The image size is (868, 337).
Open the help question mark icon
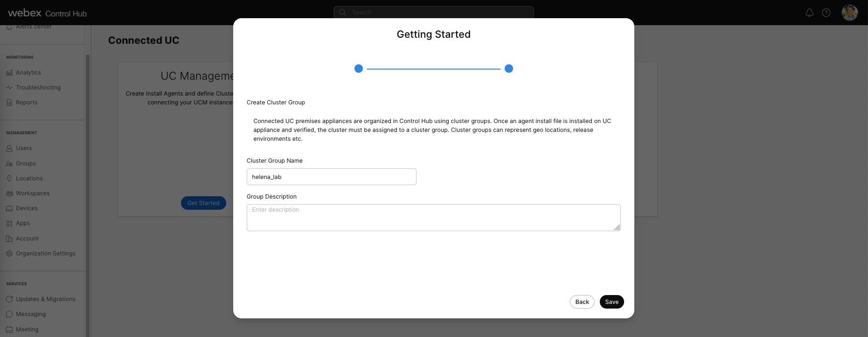click(x=826, y=13)
